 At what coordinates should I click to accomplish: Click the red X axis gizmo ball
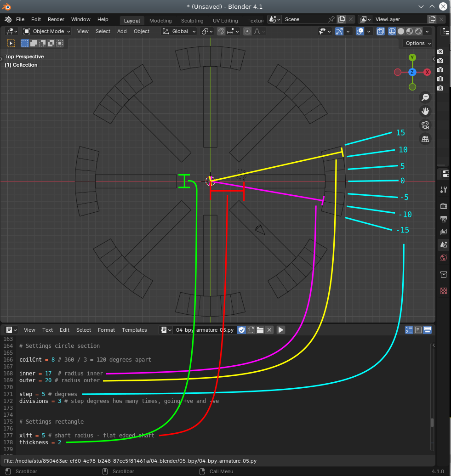[427, 72]
